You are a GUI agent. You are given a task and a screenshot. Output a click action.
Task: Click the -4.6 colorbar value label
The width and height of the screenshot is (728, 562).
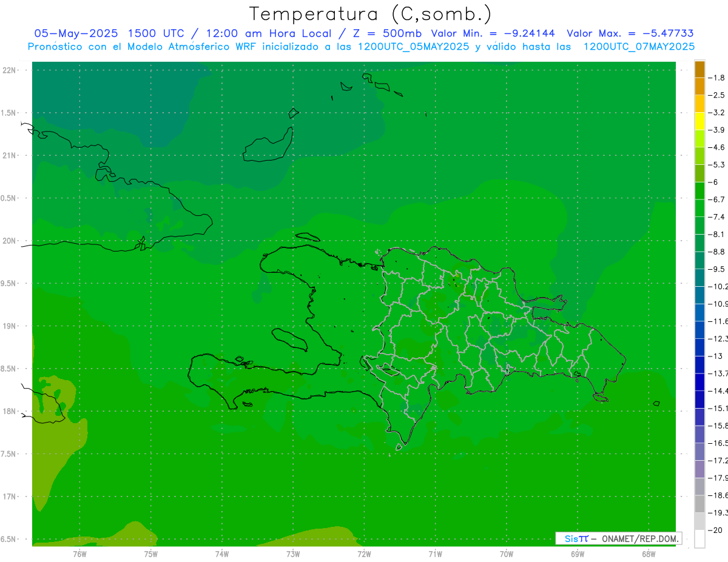(x=718, y=147)
